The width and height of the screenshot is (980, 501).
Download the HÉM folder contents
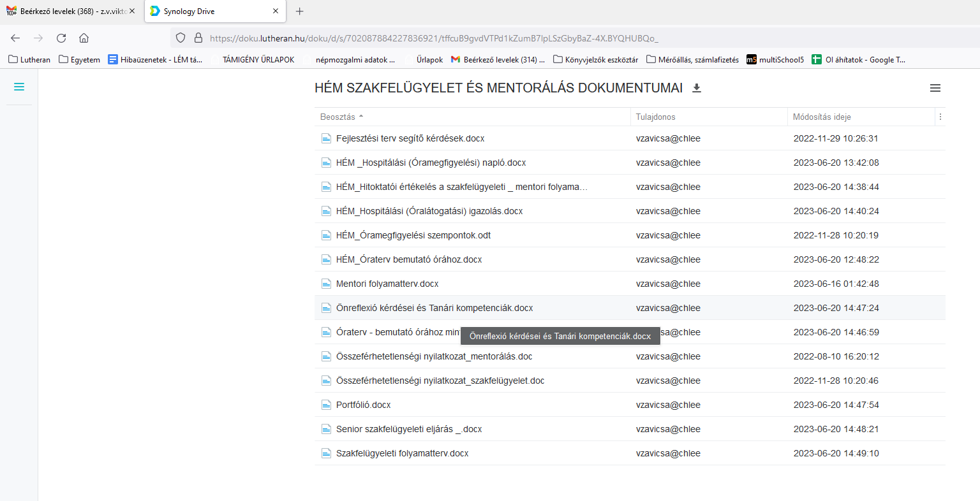pos(697,88)
